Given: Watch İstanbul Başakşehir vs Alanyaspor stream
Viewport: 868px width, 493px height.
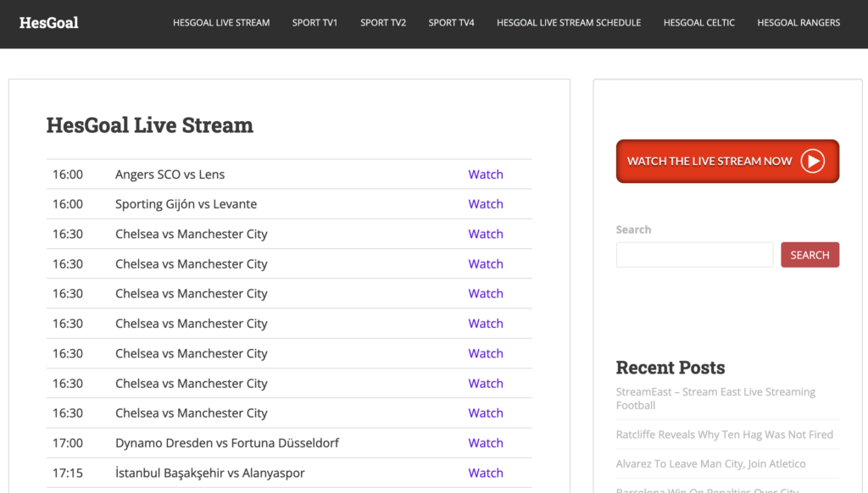Looking at the screenshot, I should (x=486, y=473).
